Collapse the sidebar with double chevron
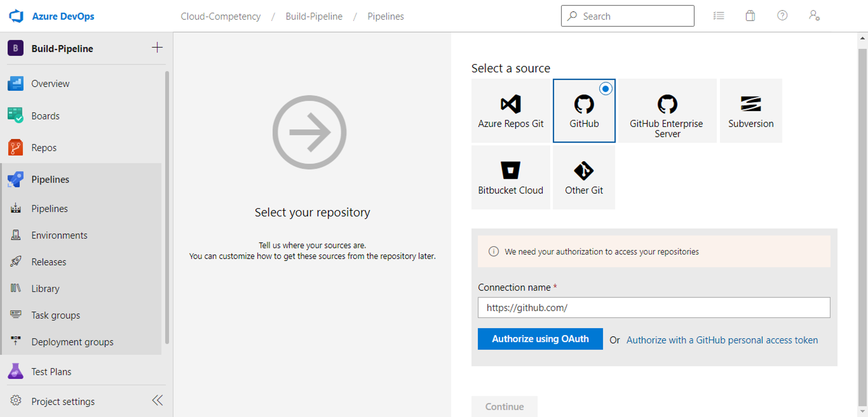 click(x=157, y=400)
